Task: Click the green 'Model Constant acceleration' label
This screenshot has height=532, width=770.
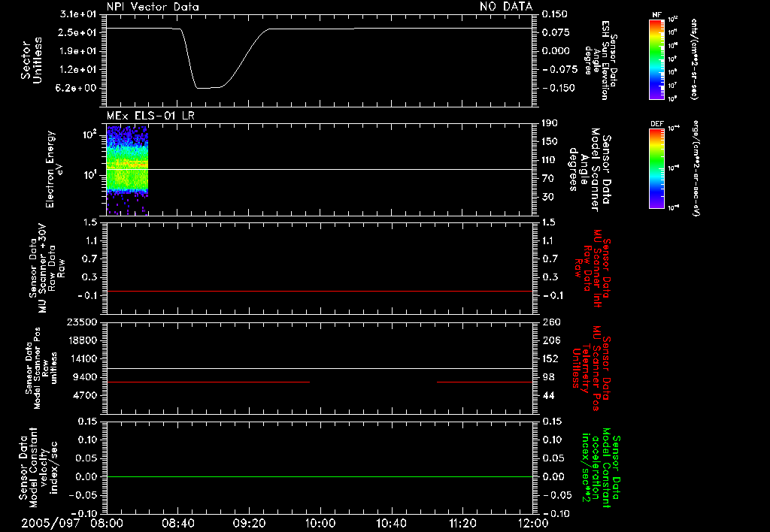Action: click(601, 467)
